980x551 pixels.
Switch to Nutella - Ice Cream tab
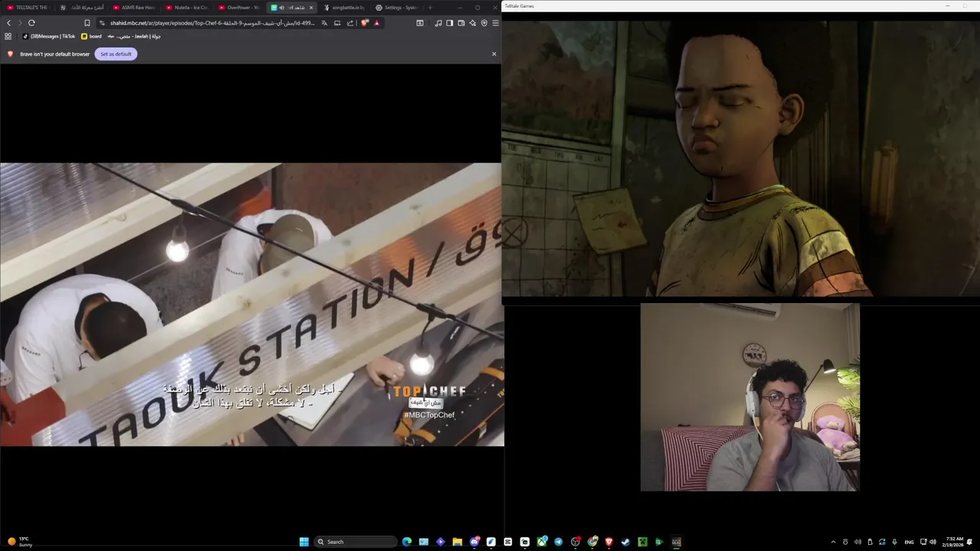pos(187,8)
